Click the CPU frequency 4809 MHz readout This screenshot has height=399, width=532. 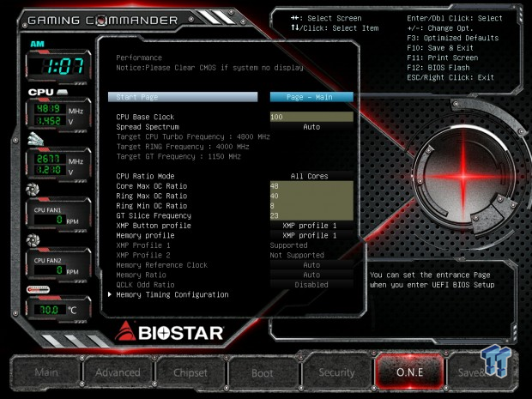(49, 109)
